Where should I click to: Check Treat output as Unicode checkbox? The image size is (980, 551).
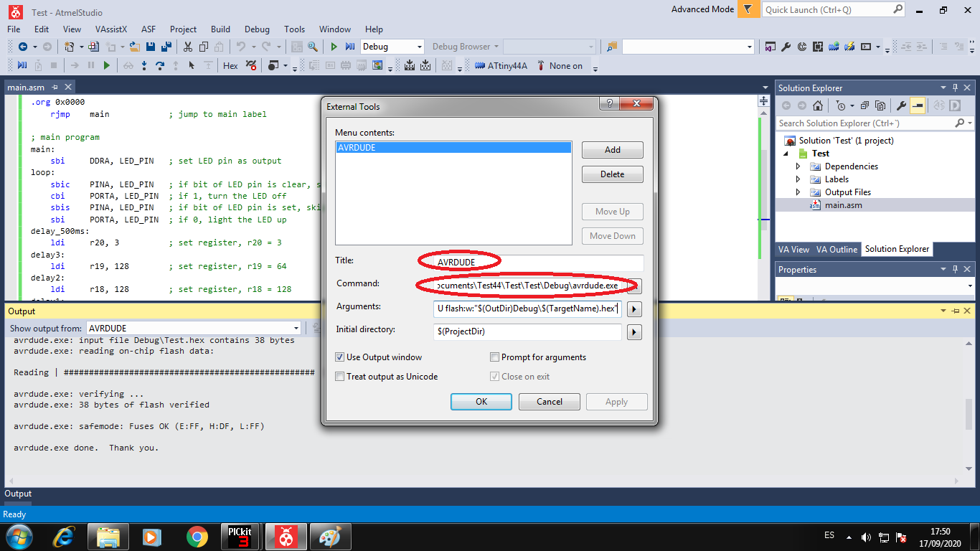coord(340,377)
